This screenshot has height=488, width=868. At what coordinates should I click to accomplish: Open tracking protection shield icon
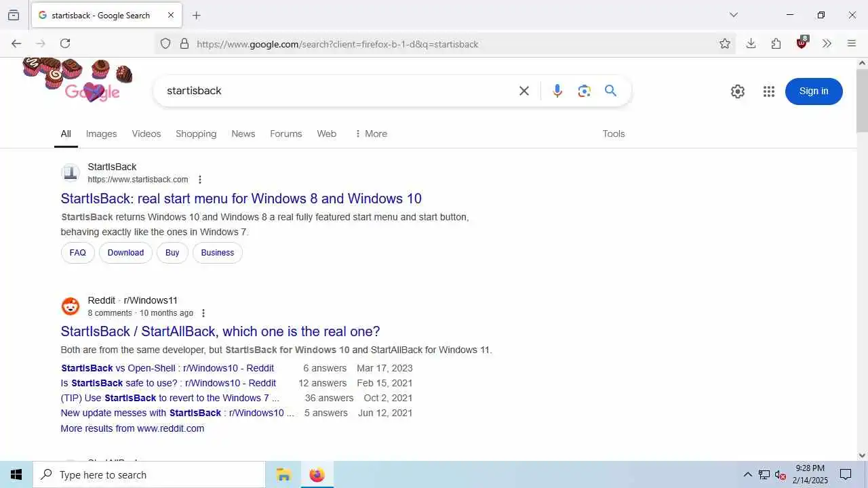pyautogui.click(x=165, y=43)
